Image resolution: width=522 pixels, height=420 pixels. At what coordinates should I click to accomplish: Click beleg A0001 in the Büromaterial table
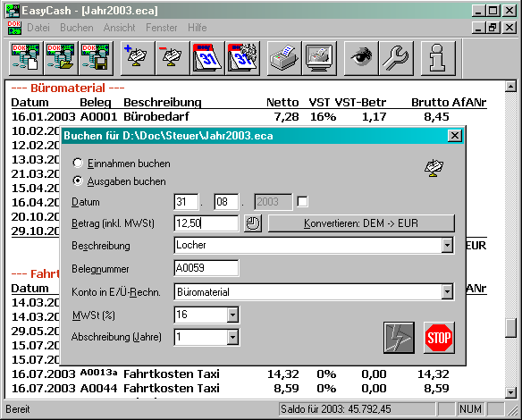(98, 117)
